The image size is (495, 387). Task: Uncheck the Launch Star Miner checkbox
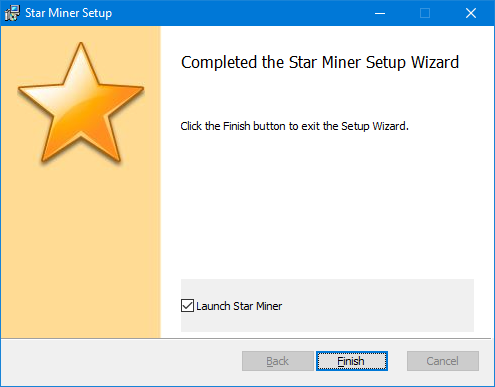click(x=187, y=306)
